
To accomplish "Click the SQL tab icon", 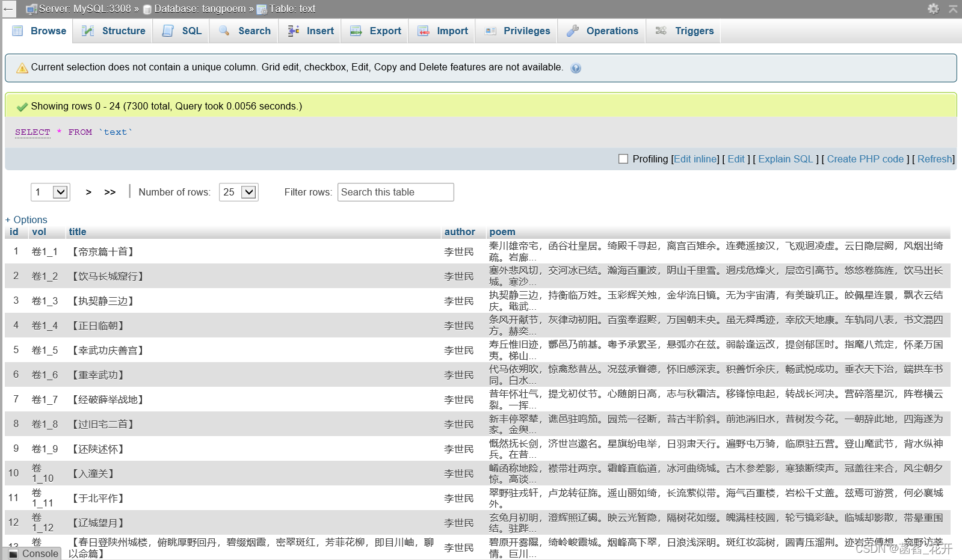I will 168,31.
